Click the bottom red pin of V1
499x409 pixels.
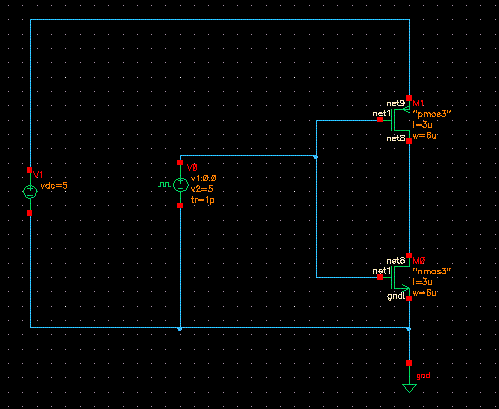29,213
